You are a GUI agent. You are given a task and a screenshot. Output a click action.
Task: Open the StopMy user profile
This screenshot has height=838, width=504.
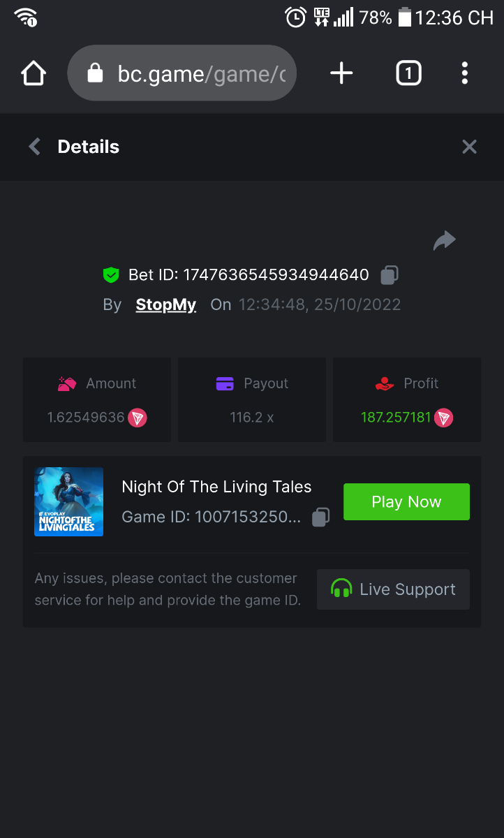tap(165, 305)
